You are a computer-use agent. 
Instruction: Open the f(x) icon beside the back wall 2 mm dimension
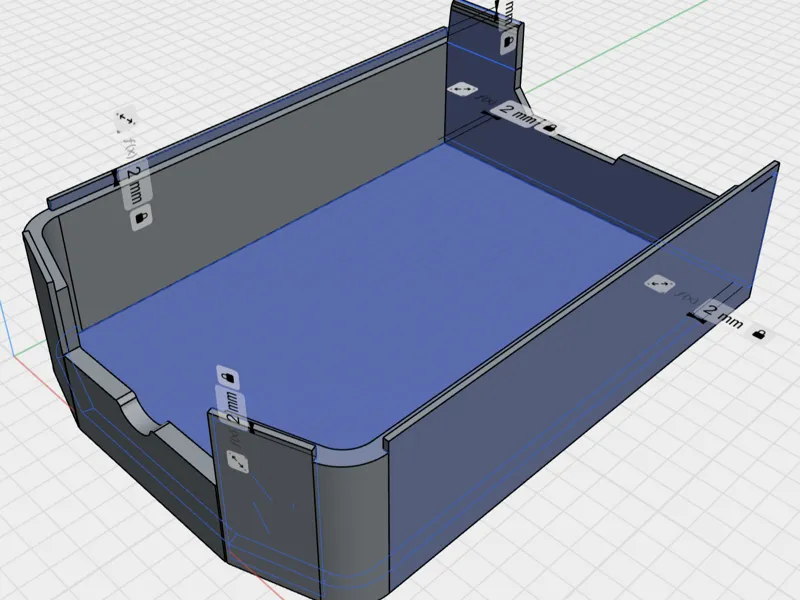tap(485, 99)
